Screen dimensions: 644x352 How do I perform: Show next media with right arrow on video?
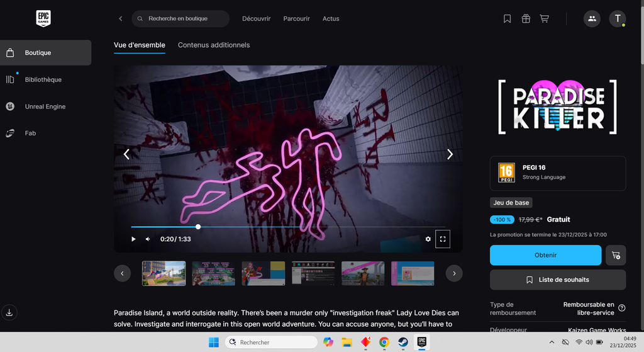[450, 154]
